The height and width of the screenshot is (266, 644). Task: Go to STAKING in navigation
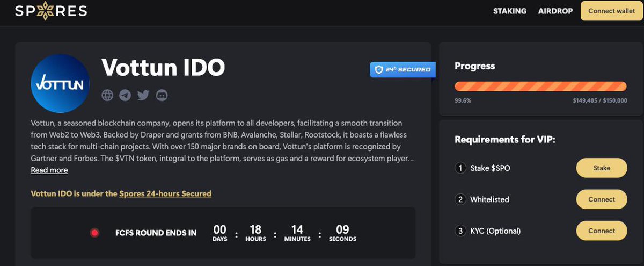[x=510, y=11]
